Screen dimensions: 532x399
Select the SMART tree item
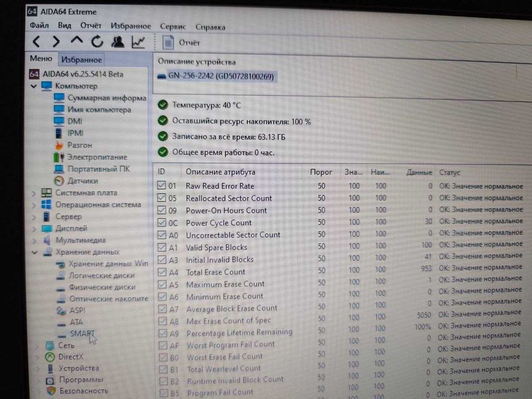click(82, 333)
